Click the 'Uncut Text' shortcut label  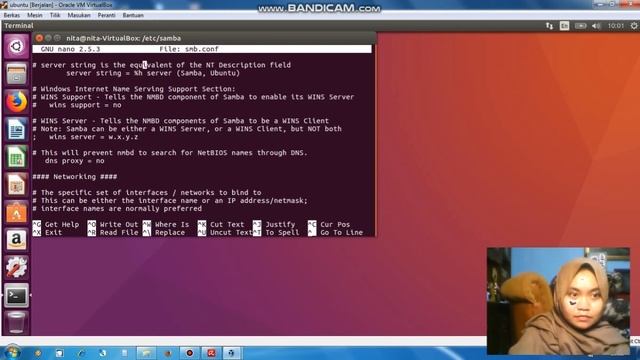click(231, 233)
